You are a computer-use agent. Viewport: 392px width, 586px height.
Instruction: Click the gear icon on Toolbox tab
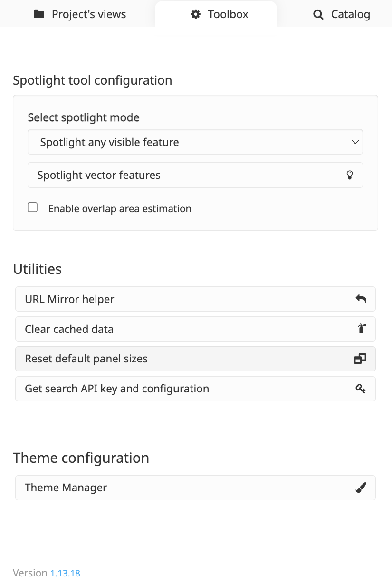pyautogui.click(x=196, y=14)
